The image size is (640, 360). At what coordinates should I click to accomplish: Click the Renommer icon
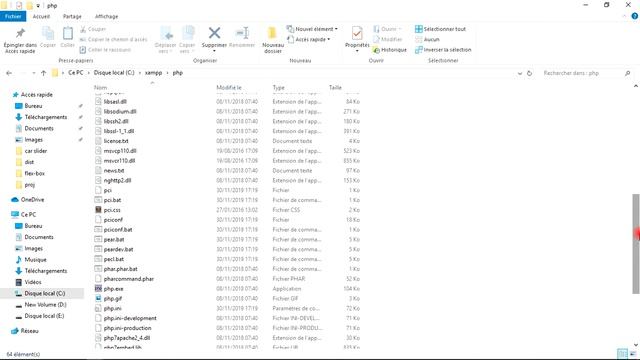242,33
